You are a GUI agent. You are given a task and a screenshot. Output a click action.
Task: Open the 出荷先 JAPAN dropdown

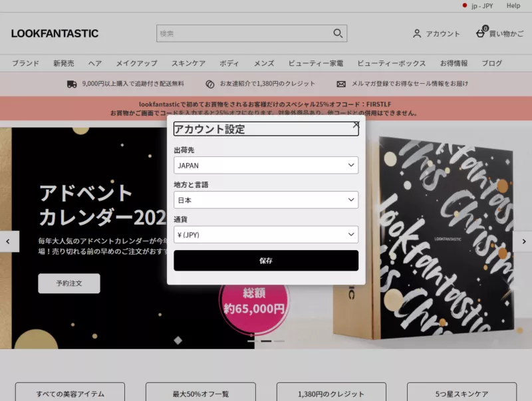pos(265,165)
